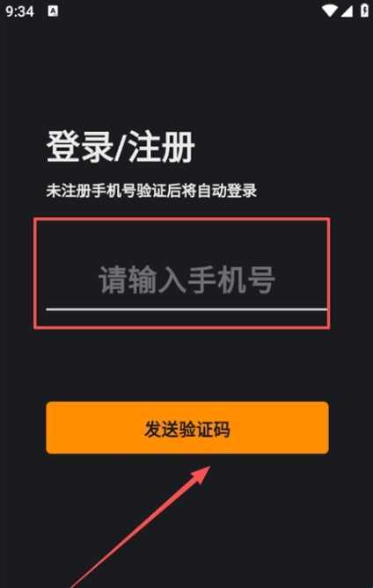Tap the battery charging icon

coord(364,11)
